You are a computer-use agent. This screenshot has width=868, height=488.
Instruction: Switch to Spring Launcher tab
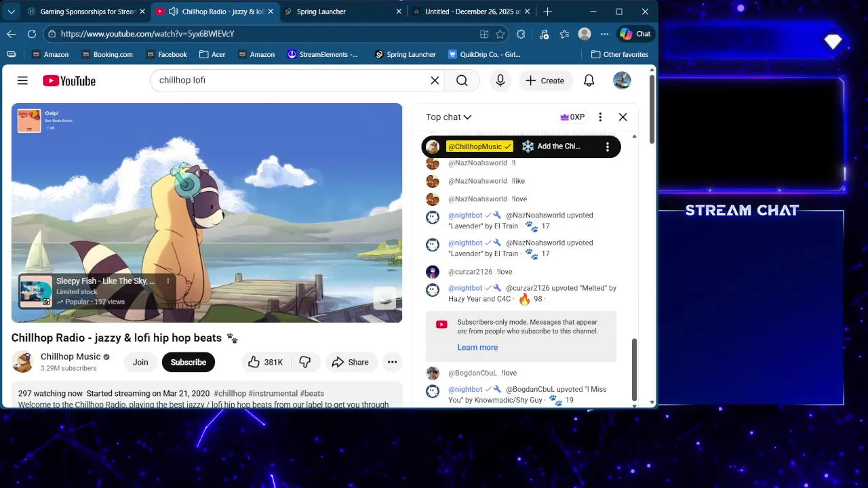pyautogui.click(x=342, y=12)
